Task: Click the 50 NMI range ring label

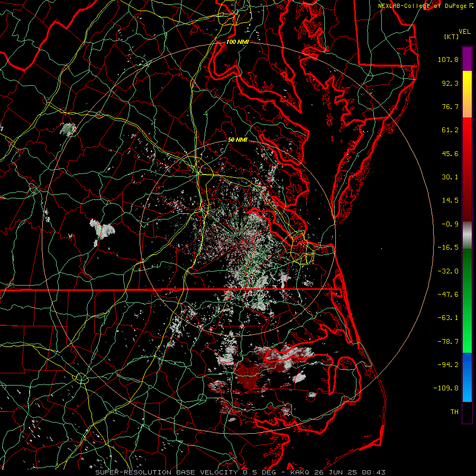Action: coord(237,140)
